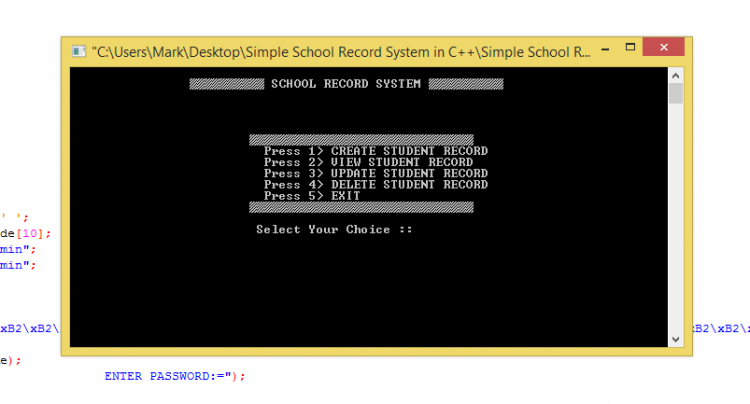Click the hatched bar above the menu options

coord(361,139)
